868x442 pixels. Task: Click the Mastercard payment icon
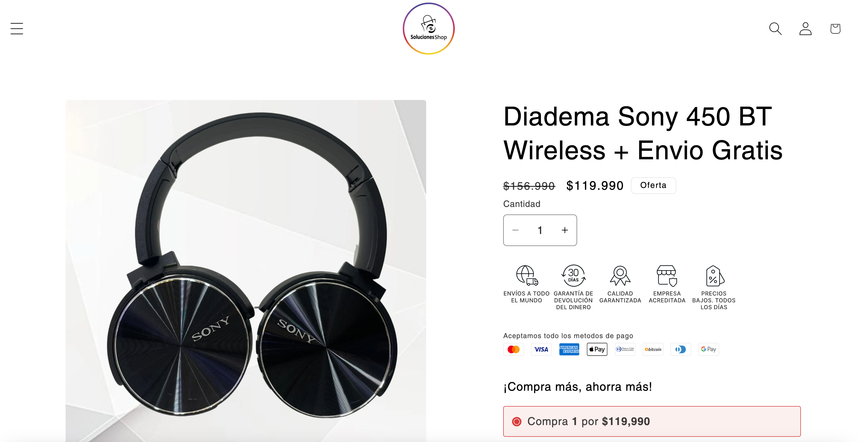[514, 349]
